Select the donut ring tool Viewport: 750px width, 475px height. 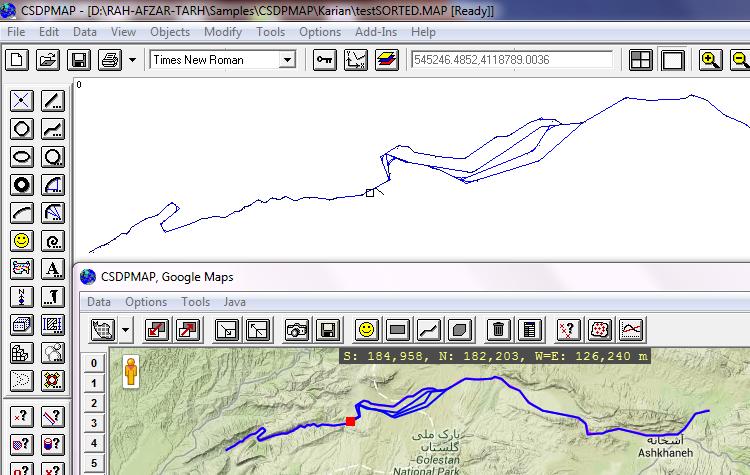[x=22, y=185]
